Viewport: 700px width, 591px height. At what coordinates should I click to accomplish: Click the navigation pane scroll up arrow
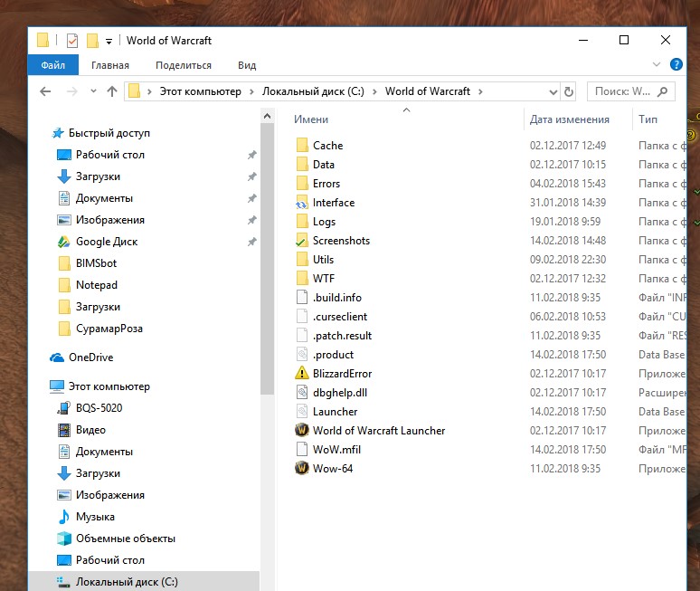click(x=267, y=116)
